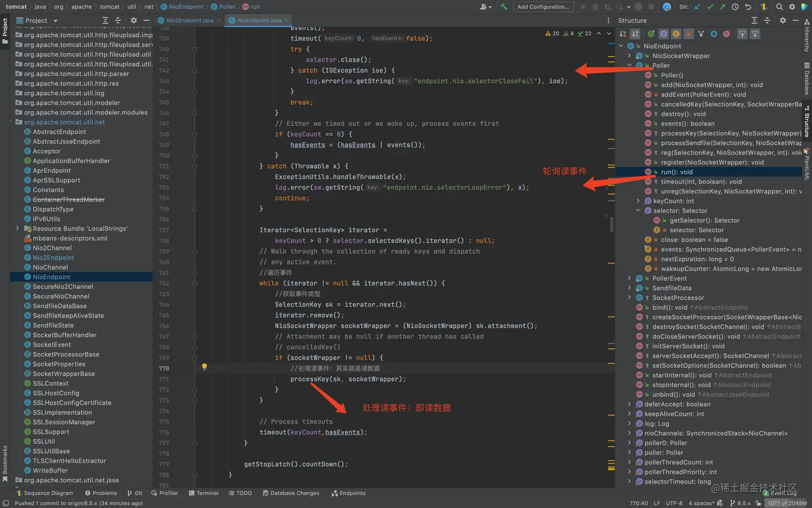Toggle Show Anonymous Classes in Structure
The width and height of the screenshot is (812, 508).
(x=701, y=34)
